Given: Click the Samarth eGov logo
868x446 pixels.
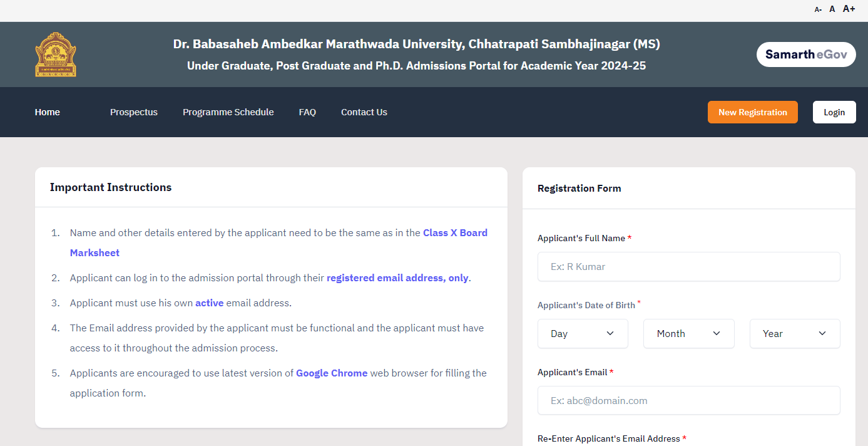Looking at the screenshot, I should 806,54.
